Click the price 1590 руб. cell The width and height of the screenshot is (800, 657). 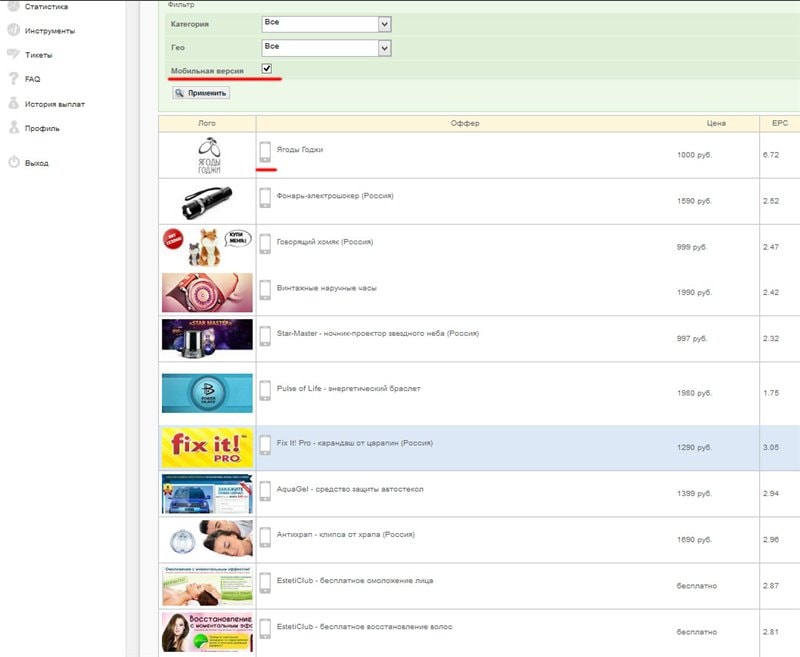pyautogui.click(x=694, y=201)
